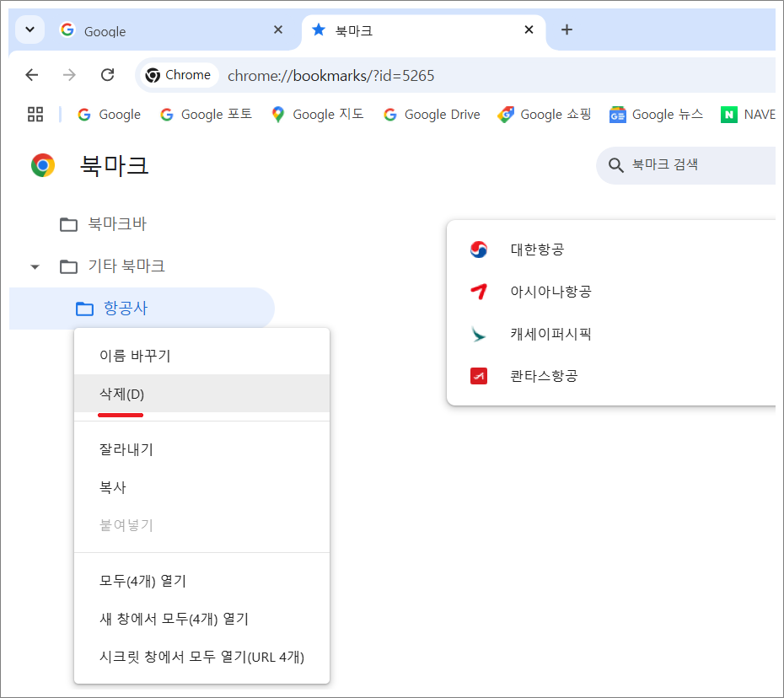Viewport: 784px width, 698px height.
Task: Open the Google 뉴스 bookmark
Action: pos(656,115)
